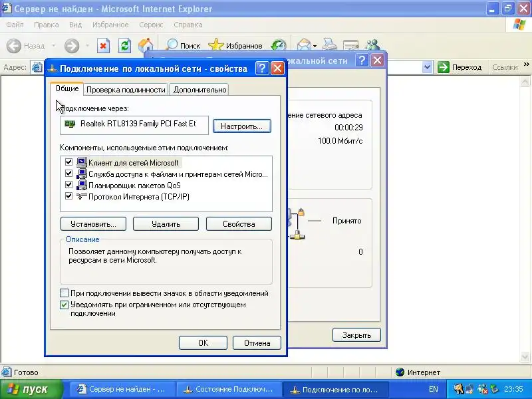Click the Свойства button

pyautogui.click(x=239, y=224)
